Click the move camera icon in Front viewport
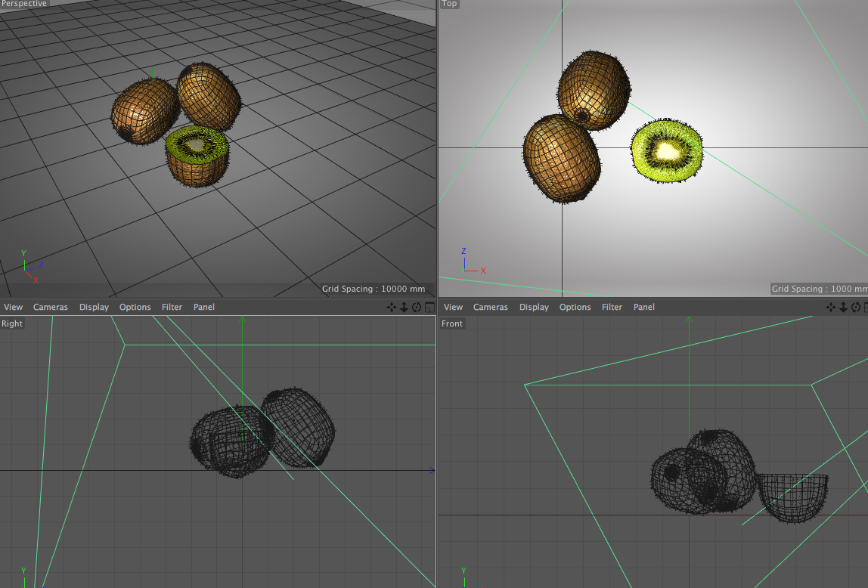The image size is (868, 588). (830, 307)
